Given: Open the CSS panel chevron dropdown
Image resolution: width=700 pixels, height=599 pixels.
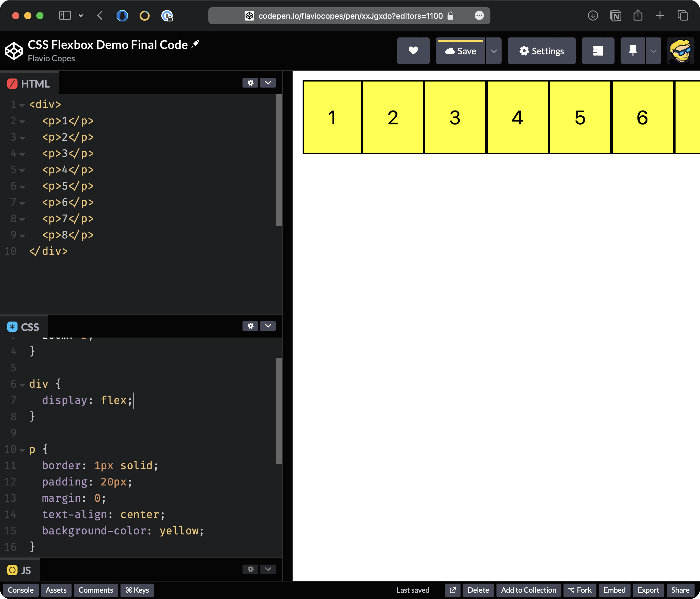Looking at the screenshot, I should click(x=268, y=326).
